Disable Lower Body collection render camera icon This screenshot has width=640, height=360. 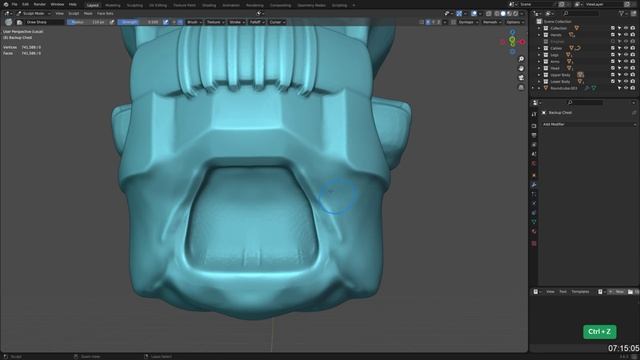click(x=632, y=82)
